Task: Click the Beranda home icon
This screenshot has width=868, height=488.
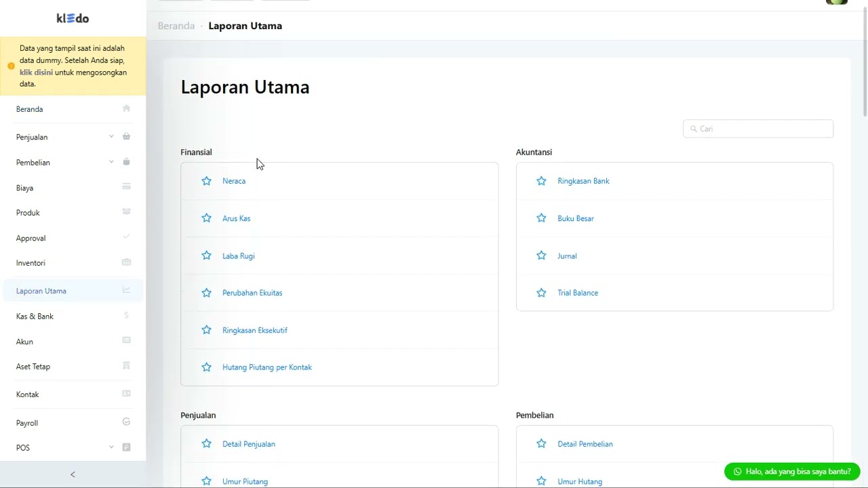Action: (126, 108)
